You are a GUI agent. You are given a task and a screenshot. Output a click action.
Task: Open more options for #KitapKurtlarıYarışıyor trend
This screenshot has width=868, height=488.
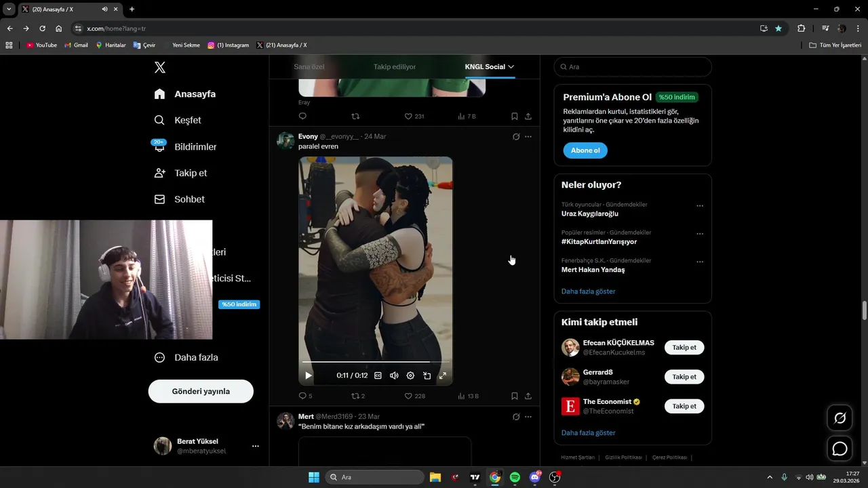click(x=700, y=234)
